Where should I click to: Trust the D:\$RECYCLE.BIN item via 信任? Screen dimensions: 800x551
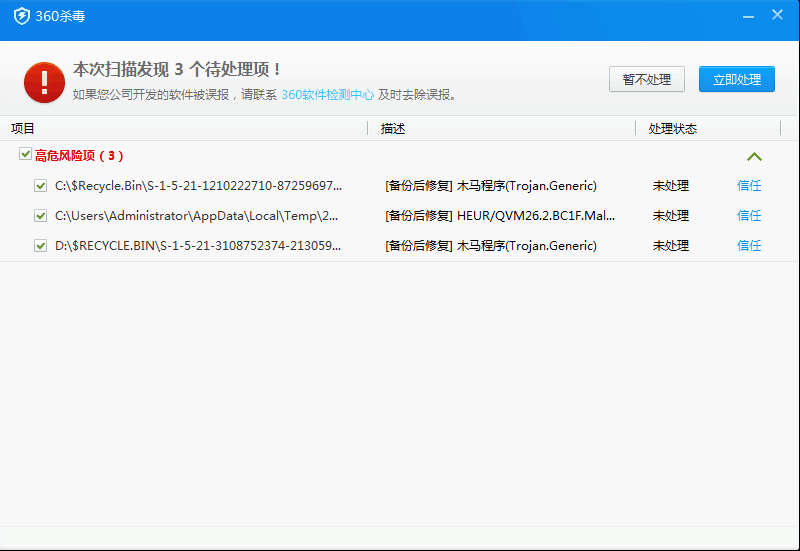pos(749,246)
